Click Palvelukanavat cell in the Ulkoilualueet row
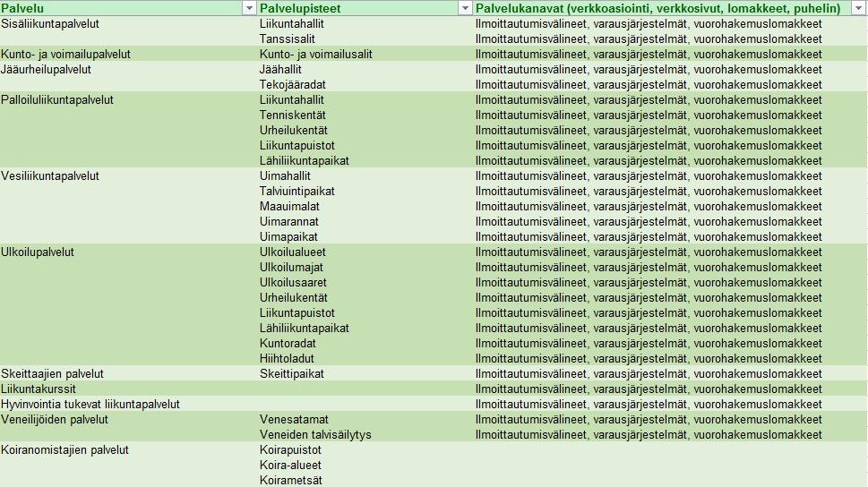The height and width of the screenshot is (487, 868). click(x=670, y=252)
